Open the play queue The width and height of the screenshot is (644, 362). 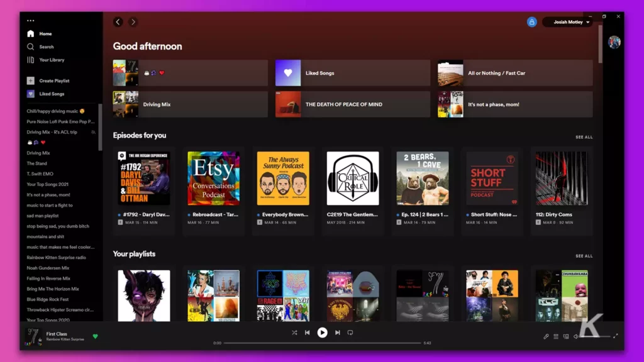pyautogui.click(x=556, y=336)
